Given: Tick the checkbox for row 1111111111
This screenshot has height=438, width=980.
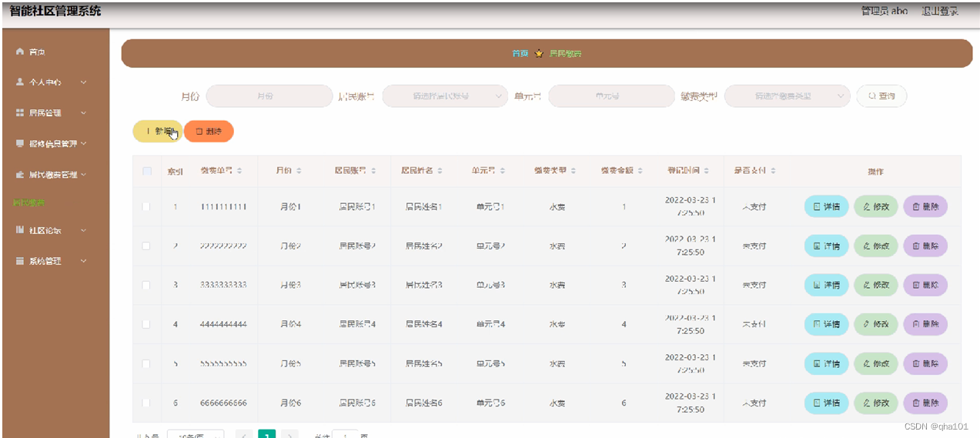Looking at the screenshot, I should 147,207.
